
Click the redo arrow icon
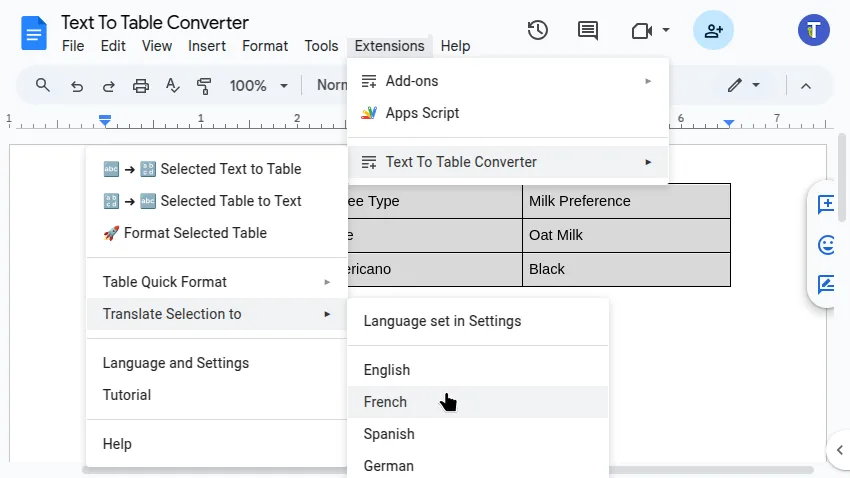pyautogui.click(x=109, y=86)
